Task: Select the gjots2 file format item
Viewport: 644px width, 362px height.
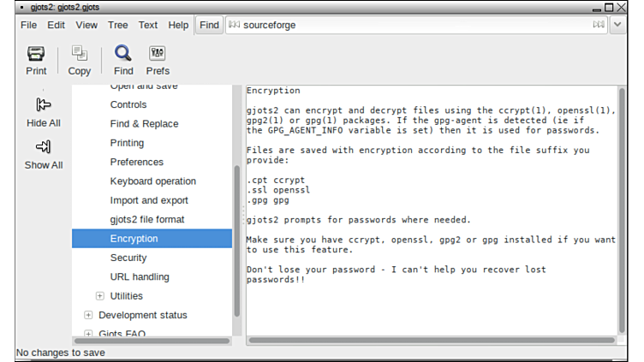Action: (x=147, y=219)
